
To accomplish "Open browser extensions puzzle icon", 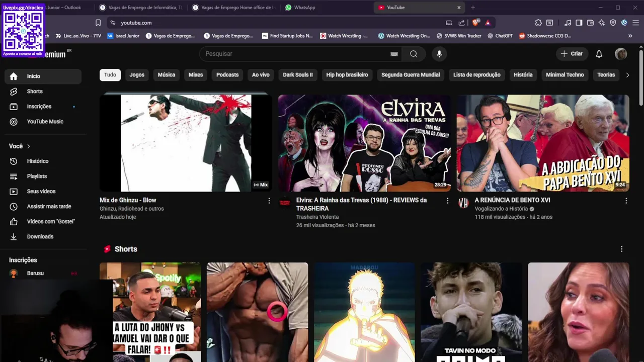I will [538, 23].
